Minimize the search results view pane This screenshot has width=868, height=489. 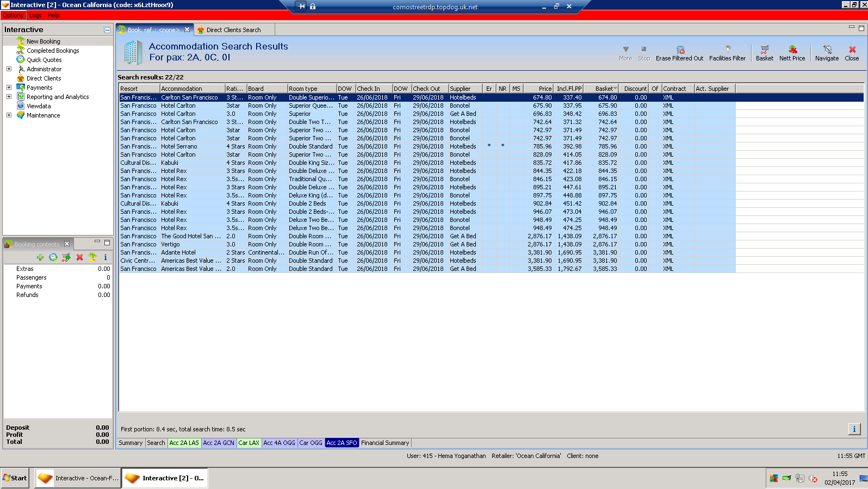[x=852, y=28]
